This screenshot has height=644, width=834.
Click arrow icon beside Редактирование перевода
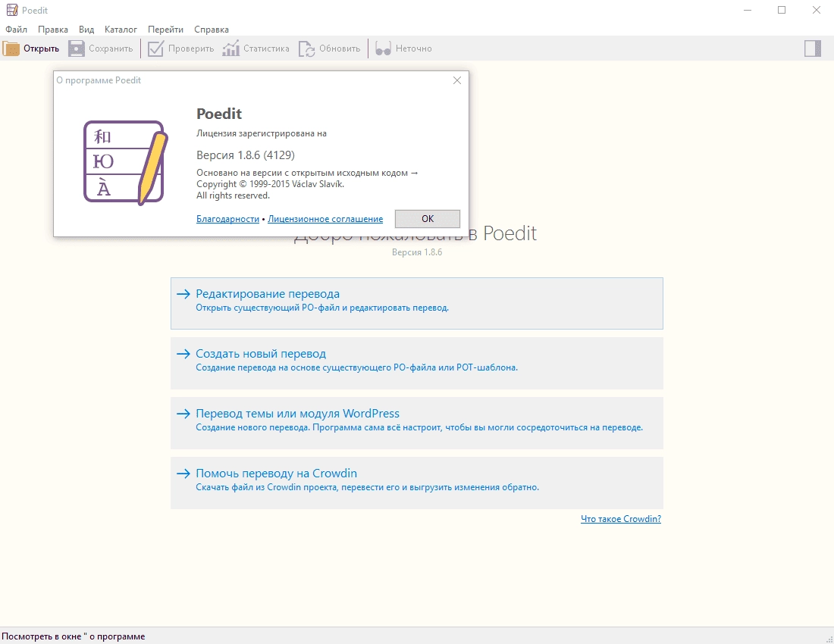[x=183, y=294]
